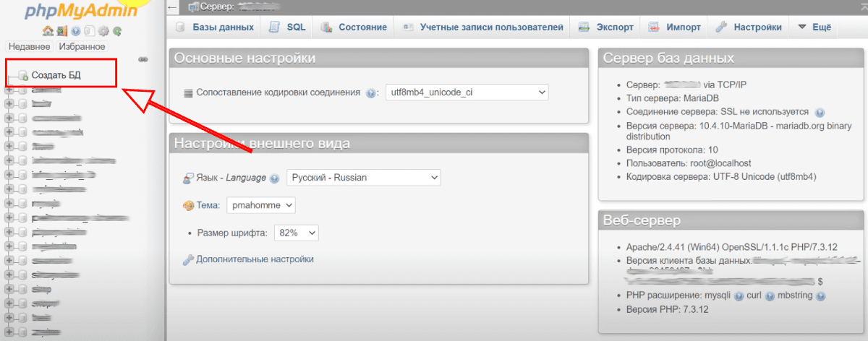Image resolution: width=868 pixels, height=341 pixels.
Task: Go to the Экспорт tab
Action: pyautogui.click(x=606, y=27)
